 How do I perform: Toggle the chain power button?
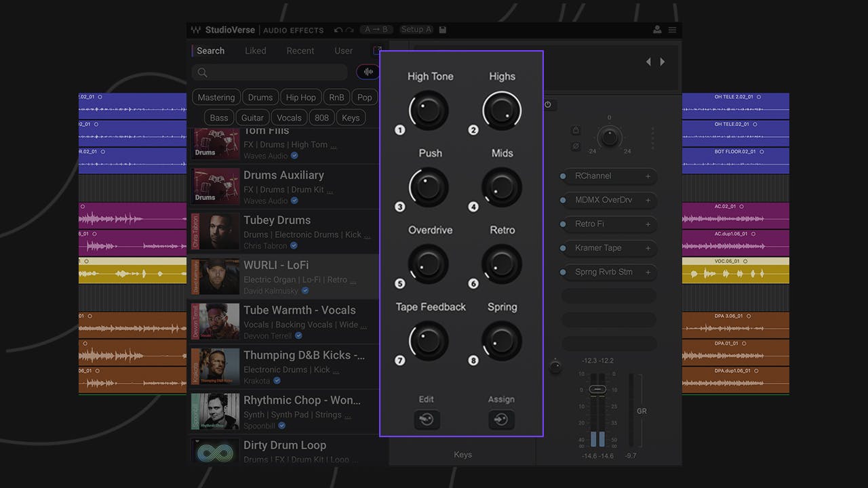[548, 105]
